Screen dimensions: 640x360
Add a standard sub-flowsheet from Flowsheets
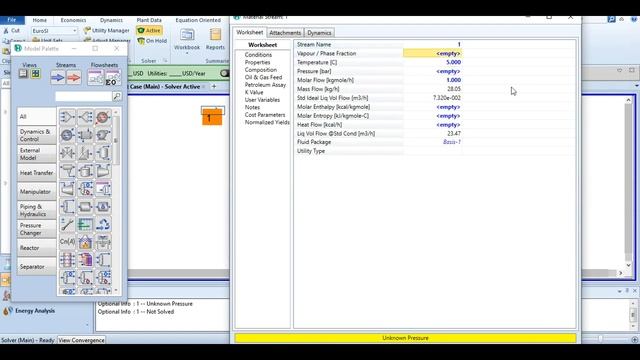coord(96,77)
